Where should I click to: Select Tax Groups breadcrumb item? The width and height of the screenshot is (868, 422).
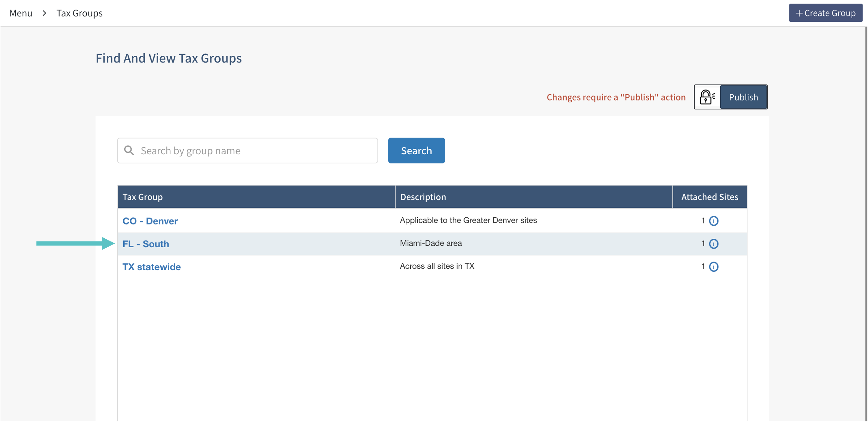(x=79, y=13)
